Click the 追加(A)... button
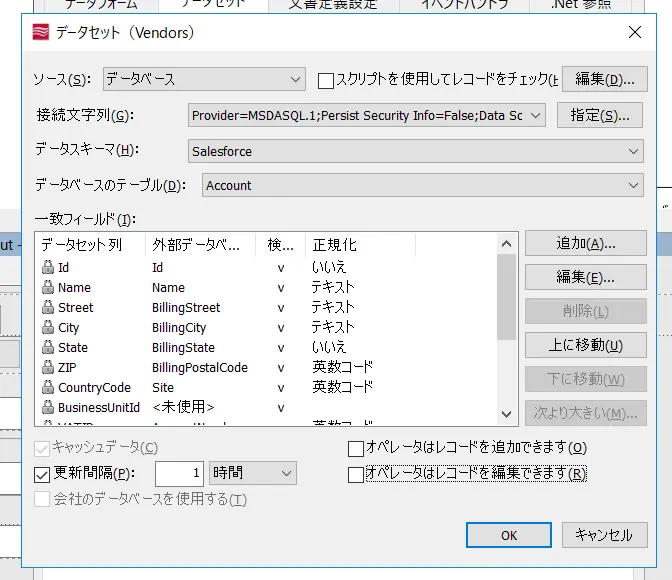The image size is (672, 580). pos(585,243)
